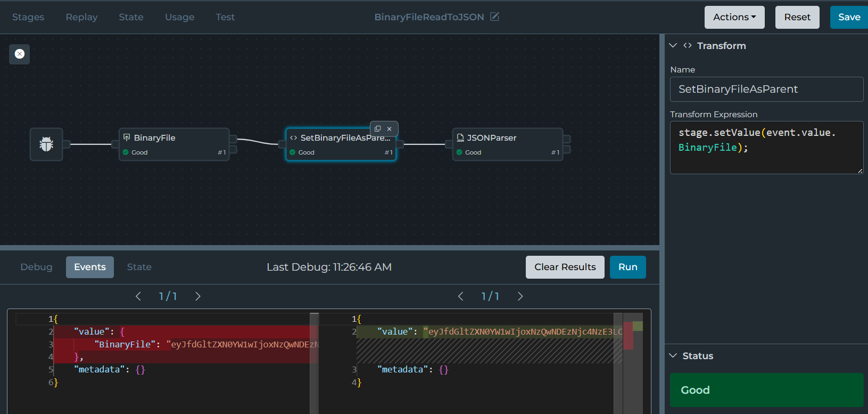This screenshot has width=868, height=414.
Task: Open the Stages tab
Action: click(x=28, y=17)
